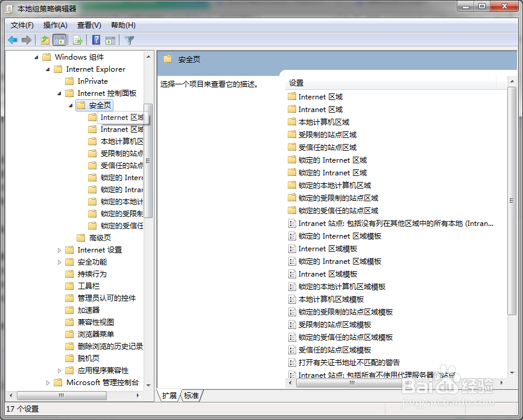
Task: Select 锁定的 Internet 区域模板 policy
Action: (x=340, y=236)
